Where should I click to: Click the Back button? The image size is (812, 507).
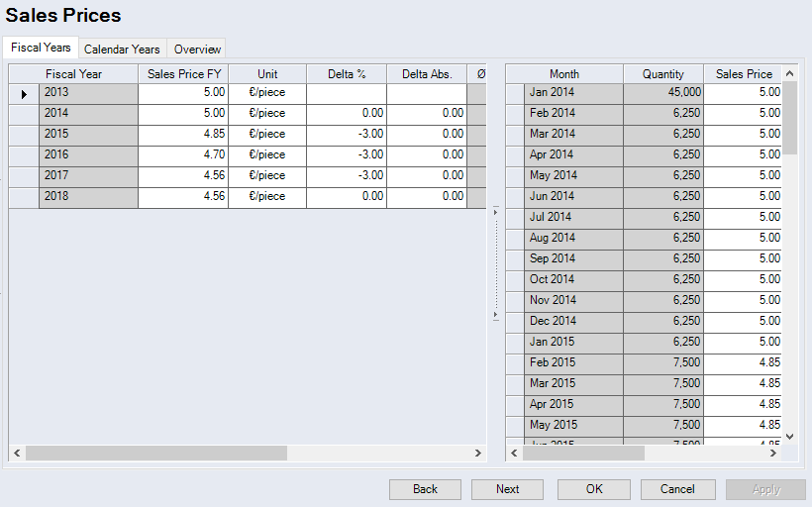coord(425,489)
